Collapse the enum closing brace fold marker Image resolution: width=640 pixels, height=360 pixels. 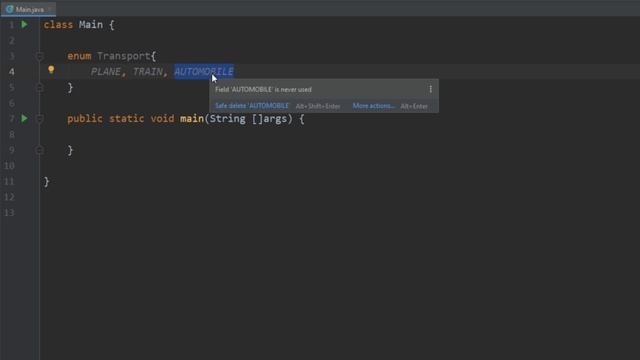(40, 87)
